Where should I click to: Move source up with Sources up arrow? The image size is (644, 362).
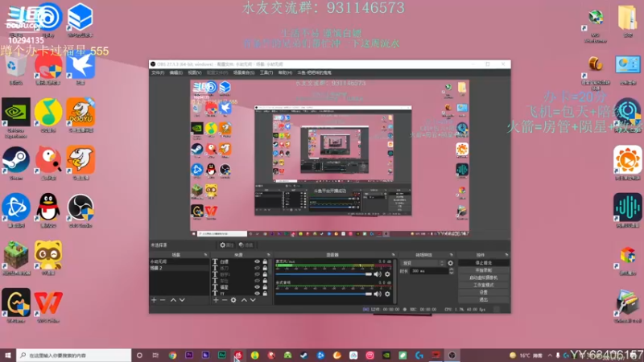coord(244,300)
